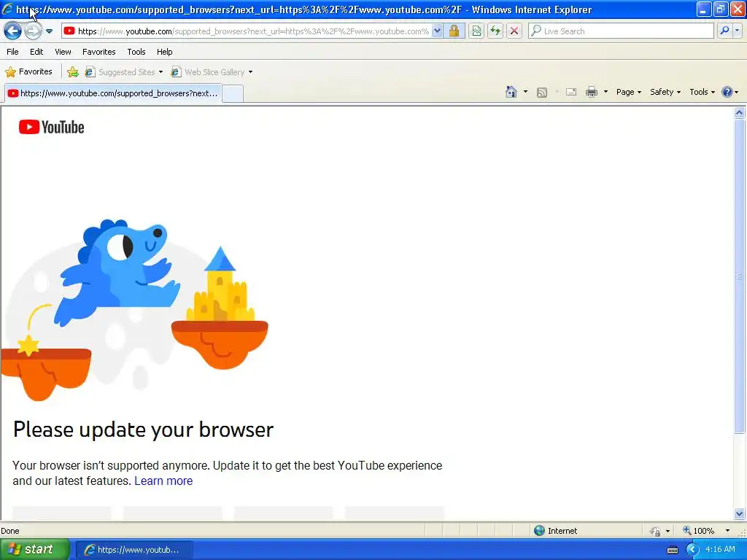Viewport: 747px width, 560px height.
Task: Open the Help menu
Action: coord(165,52)
